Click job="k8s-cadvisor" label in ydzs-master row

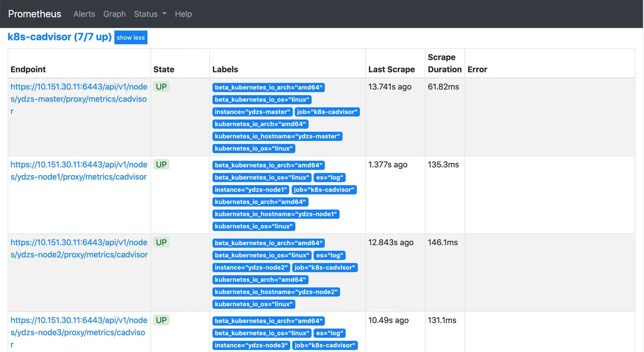(327, 112)
